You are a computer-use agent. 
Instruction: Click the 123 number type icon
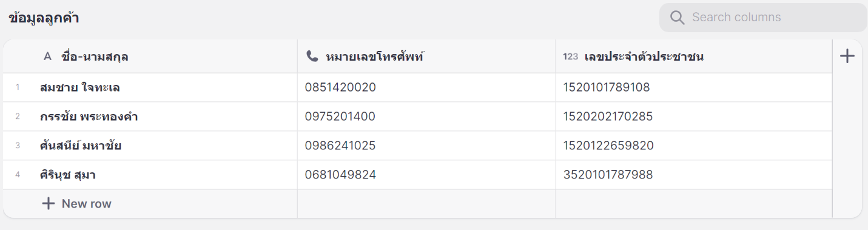[570, 56]
